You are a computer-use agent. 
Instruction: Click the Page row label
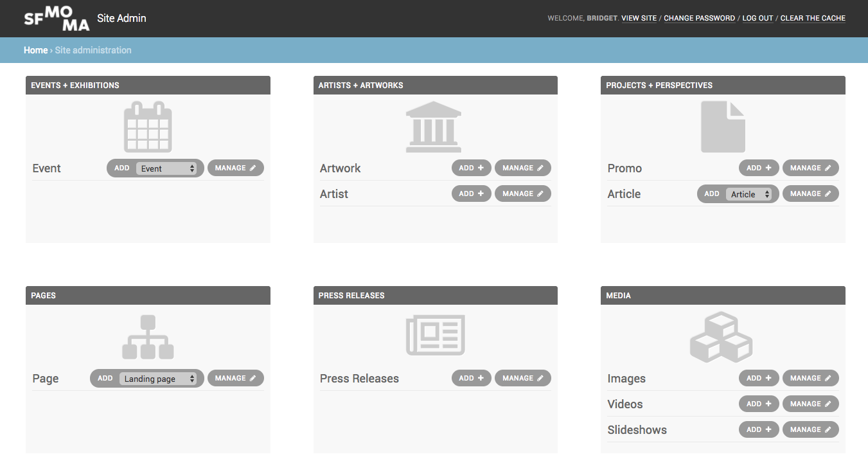(x=46, y=379)
